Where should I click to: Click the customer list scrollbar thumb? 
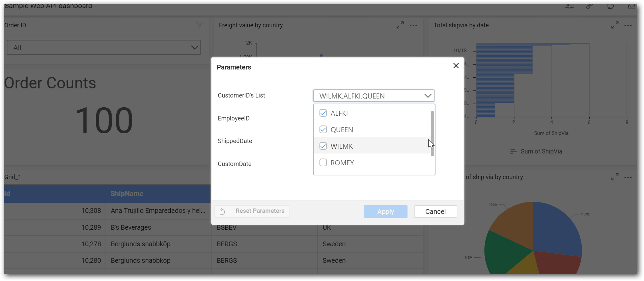coord(432,133)
